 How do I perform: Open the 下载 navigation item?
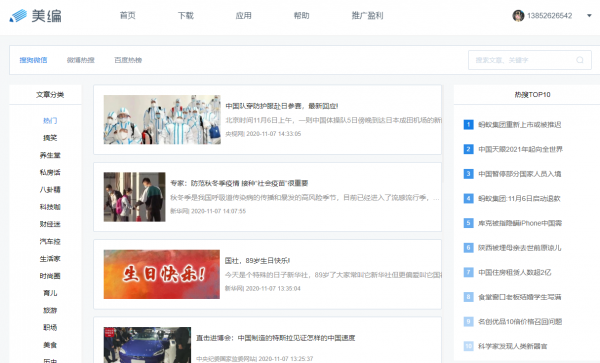(x=186, y=16)
